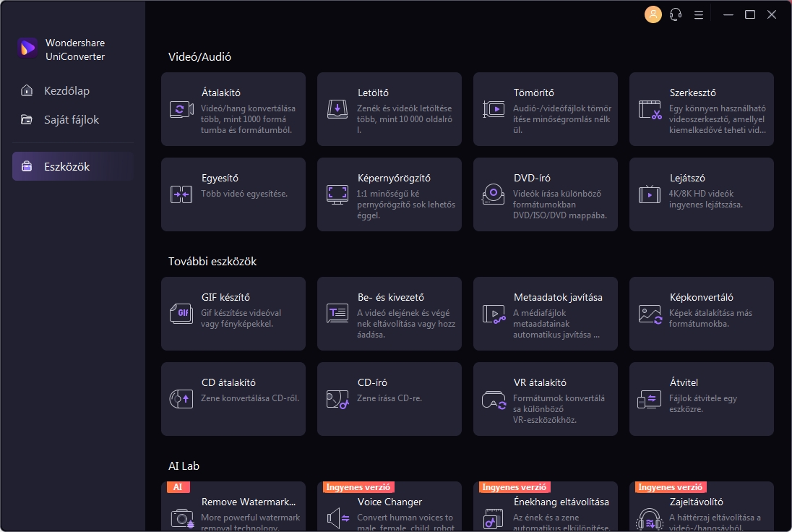Click the Átalakító converter icon
Viewport: 792px width, 532px height.
click(x=181, y=109)
